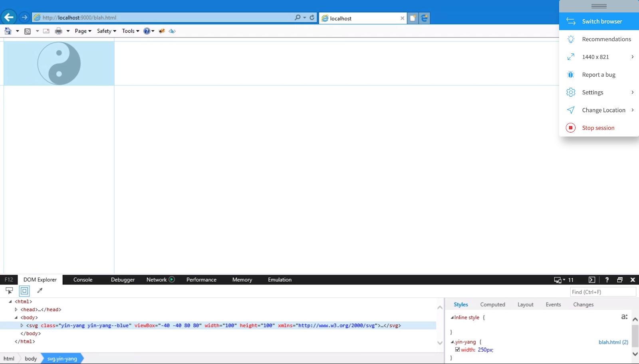Click in the Find (Ctrl+F) search box
This screenshot has width=639, height=364.
(x=602, y=292)
